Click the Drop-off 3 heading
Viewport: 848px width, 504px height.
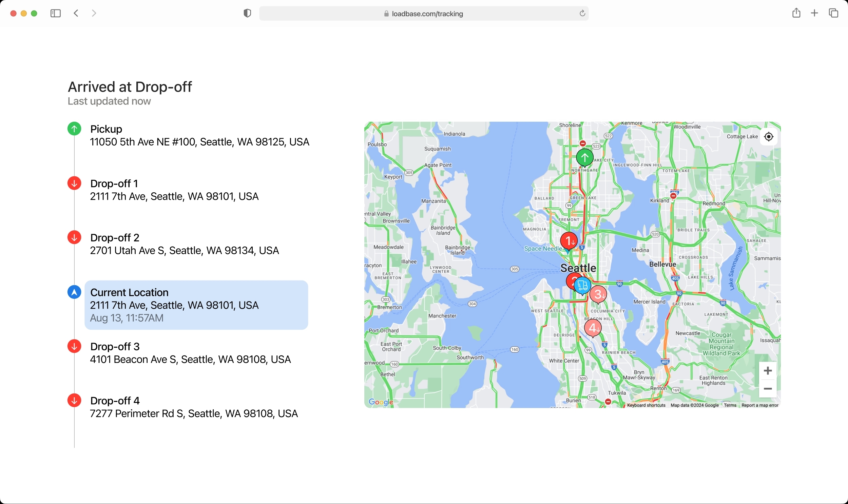[115, 346]
